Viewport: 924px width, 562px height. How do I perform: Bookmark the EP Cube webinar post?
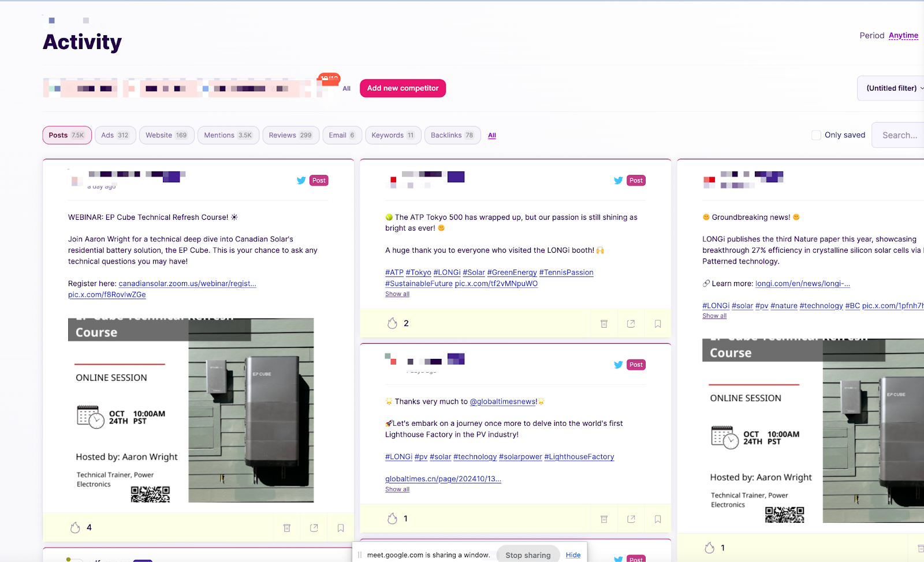(341, 528)
